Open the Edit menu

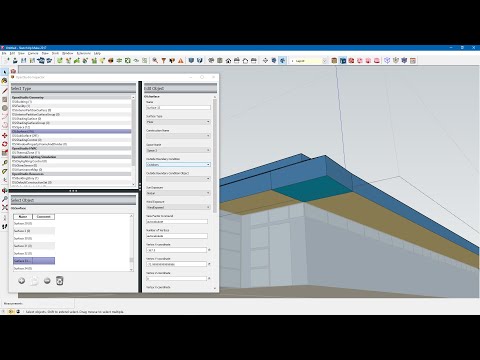click(x=12, y=53)
